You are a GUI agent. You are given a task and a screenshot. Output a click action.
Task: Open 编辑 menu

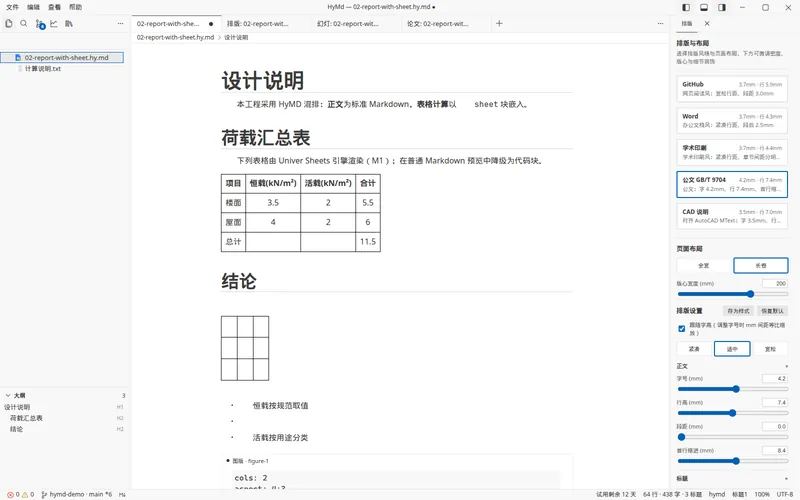tap(33, 7)
